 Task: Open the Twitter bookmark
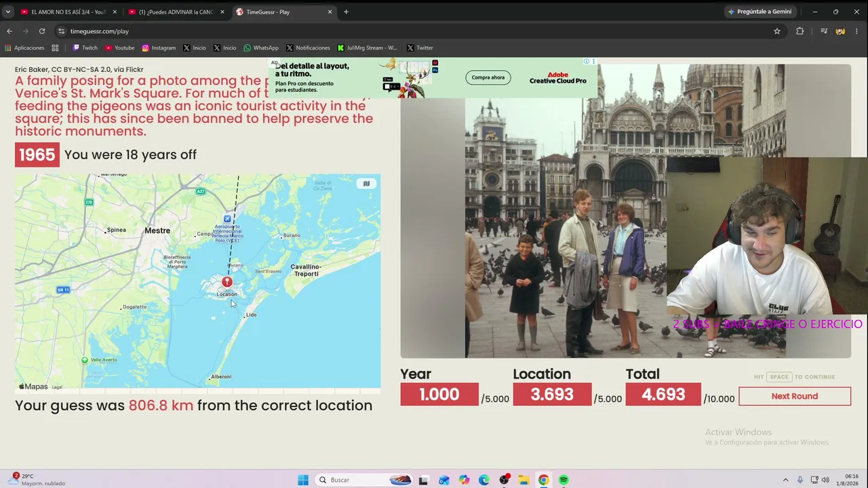[420, 48]
